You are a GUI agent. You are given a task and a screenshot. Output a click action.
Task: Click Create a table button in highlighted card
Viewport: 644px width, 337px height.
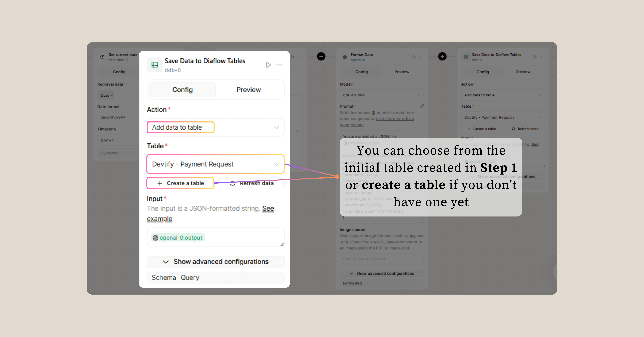click(180, 183)
